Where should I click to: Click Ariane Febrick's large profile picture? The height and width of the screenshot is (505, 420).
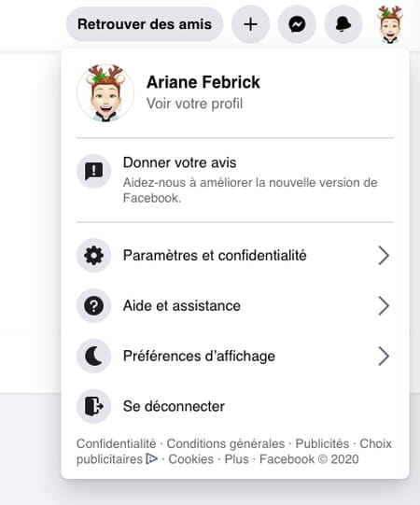pos(105,93)
